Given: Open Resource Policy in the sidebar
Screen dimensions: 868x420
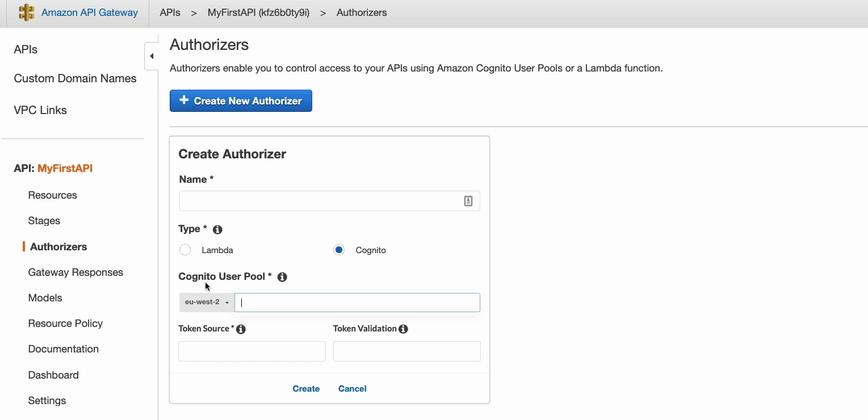Looking at the screenshot, I should click(x=65, y=324).
